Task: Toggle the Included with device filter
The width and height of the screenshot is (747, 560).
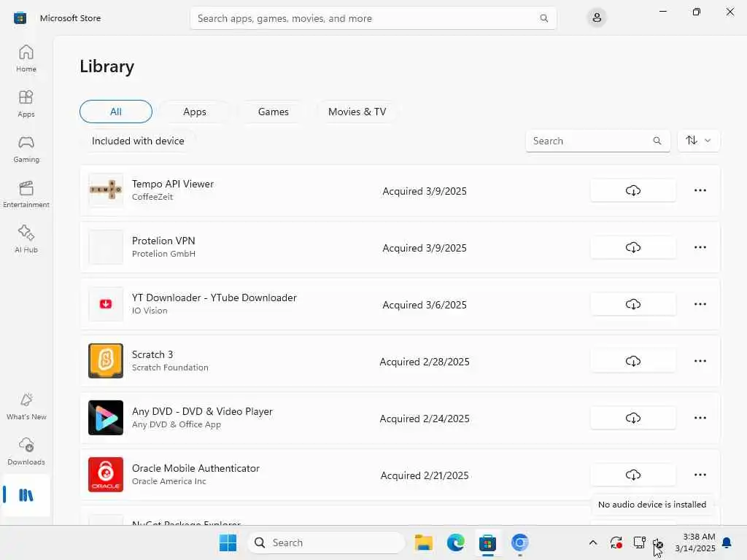Action: pyautogui.click(x=138, y=141)
